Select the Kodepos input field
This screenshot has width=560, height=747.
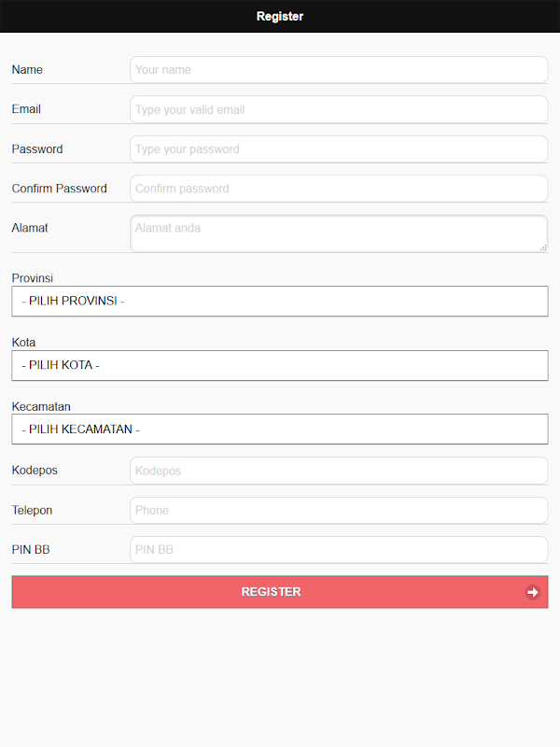338,471
